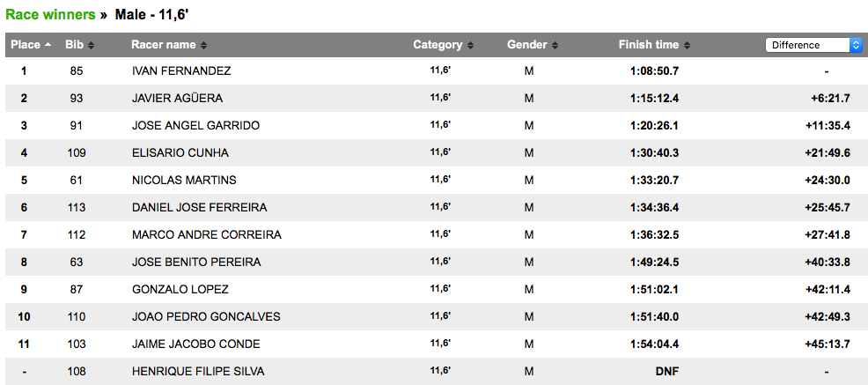This screenshot has height=385, width=868.
Task: Select JAIME JACOBO CONDE entry
Action: pyautogui.click(x=196, y=344)
